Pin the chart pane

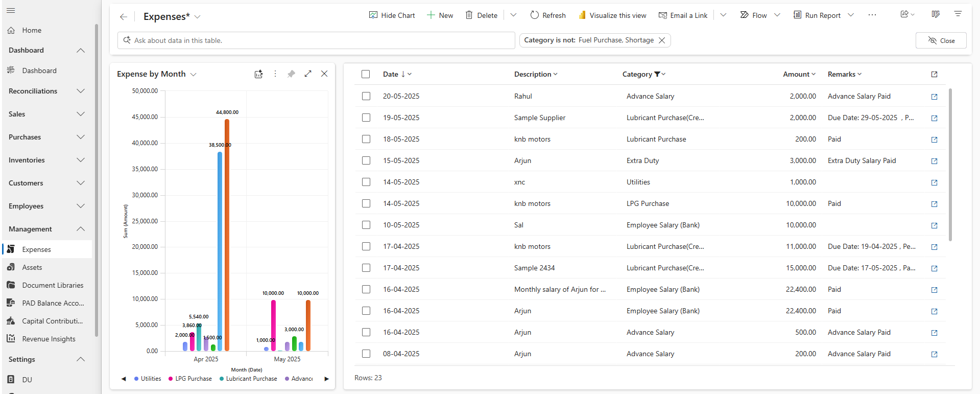(291, 74)
